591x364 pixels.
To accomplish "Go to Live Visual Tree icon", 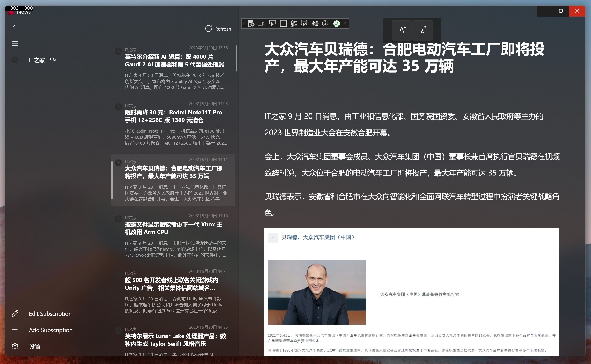I will (x=251, y=24).
